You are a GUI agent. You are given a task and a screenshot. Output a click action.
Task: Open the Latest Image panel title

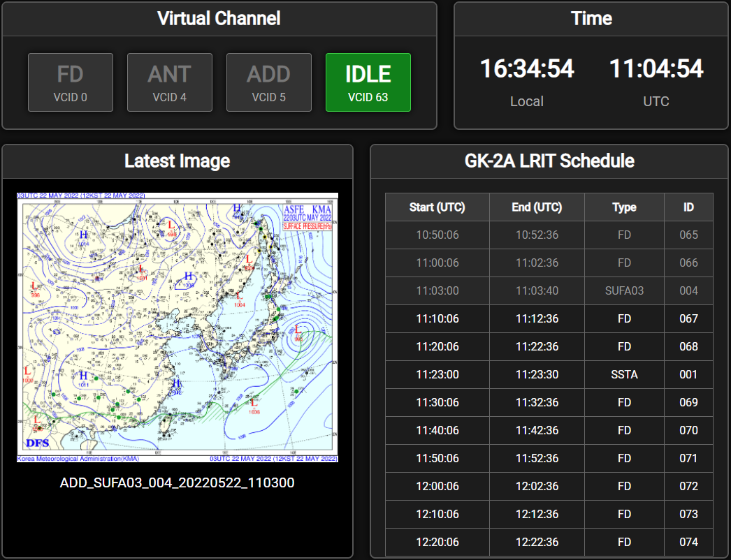177,161
